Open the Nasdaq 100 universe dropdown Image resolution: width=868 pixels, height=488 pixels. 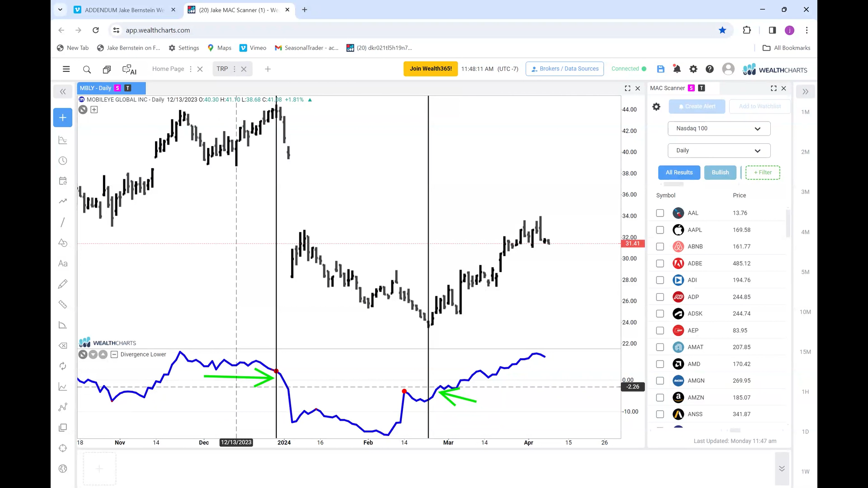(719, 128)
